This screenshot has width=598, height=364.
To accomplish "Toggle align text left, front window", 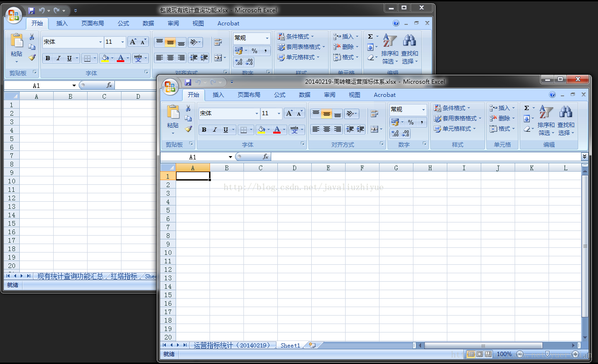I will pyautogui.click(x=316, y=129).
